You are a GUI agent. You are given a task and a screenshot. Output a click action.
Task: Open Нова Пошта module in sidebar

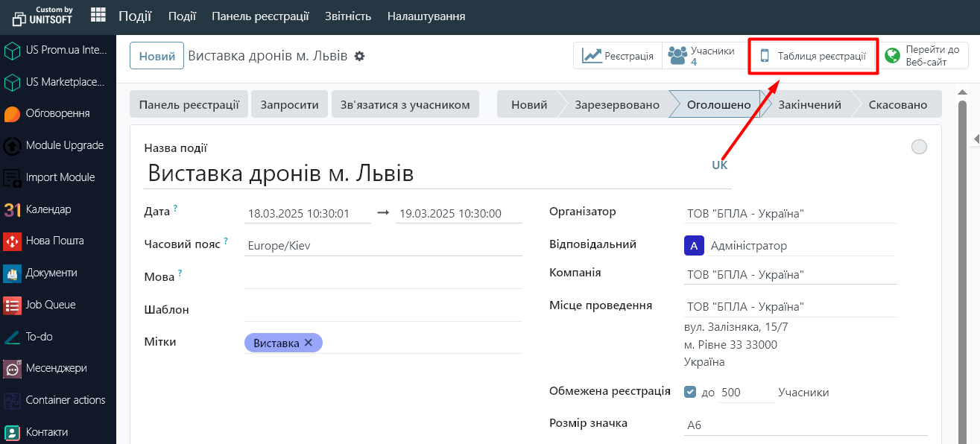tap(54, 241)
